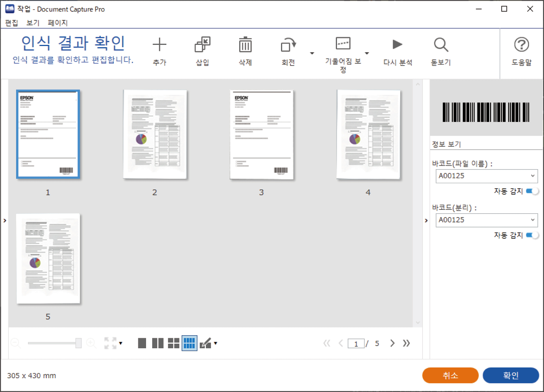Click the 삽입 (Insert) toolbar icon
Image resolution: width=544 pixels, height=392 pixels.
pyautogui.click(x=202, y=45)
